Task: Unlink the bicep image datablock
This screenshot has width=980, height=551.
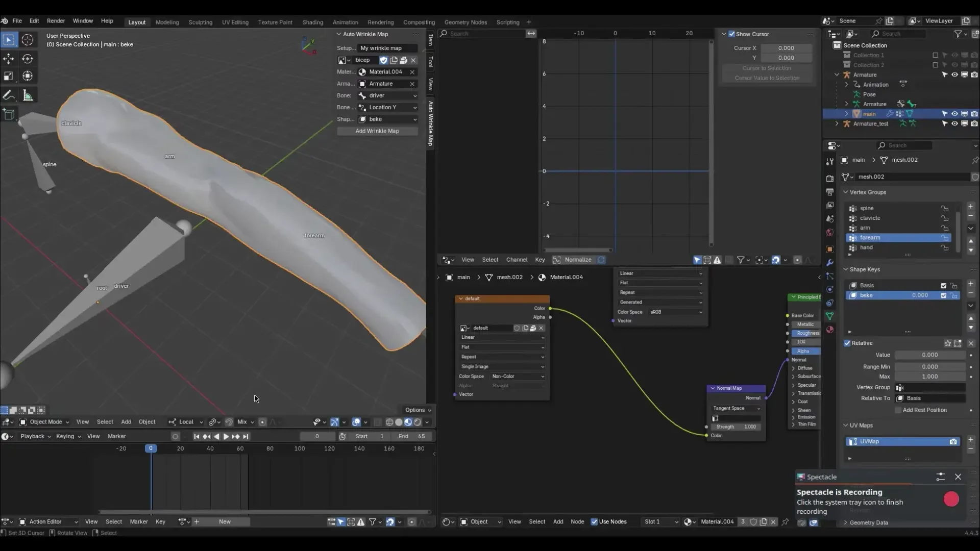Action: pos(413,60)
